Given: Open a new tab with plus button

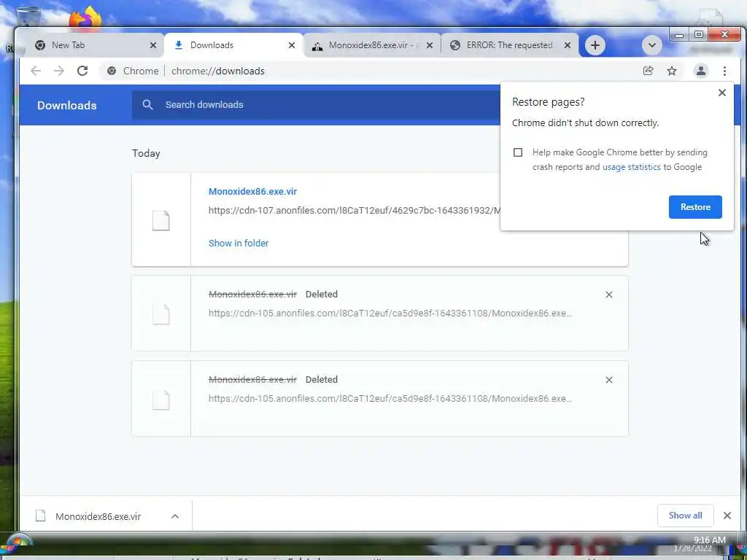Looking at the screenshot, I should [x=595, y=45].
